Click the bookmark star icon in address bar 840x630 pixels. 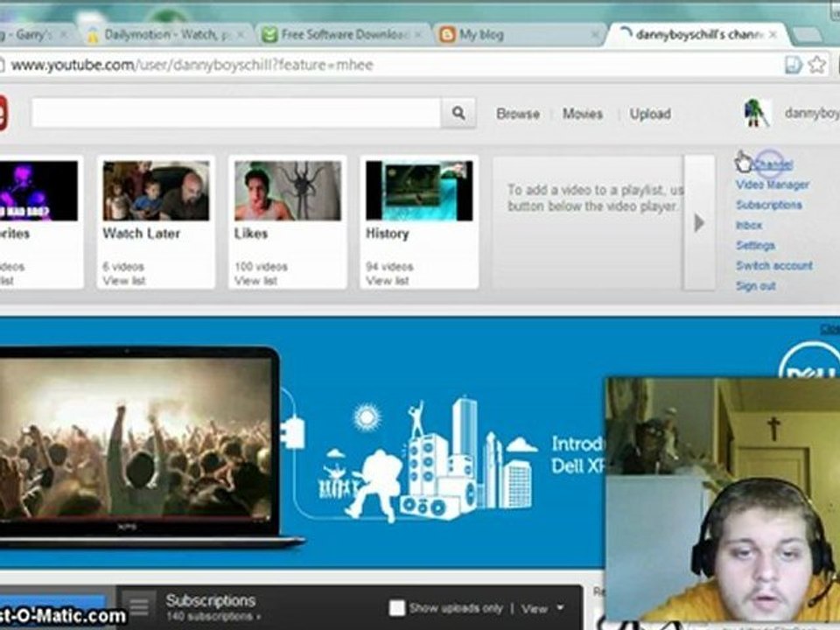click(x=817, y=65)
